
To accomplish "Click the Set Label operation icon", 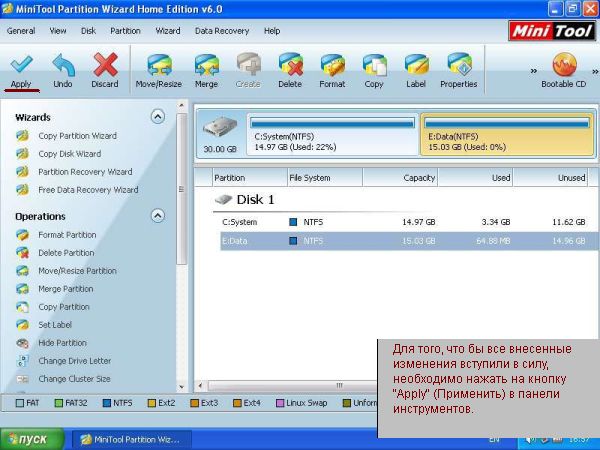I will point(23,325).
